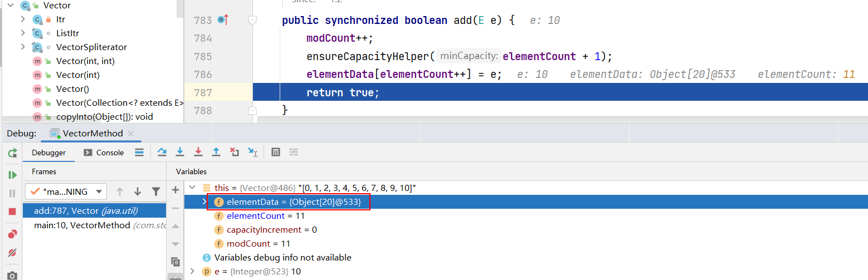This screenshot has width=868, height=280.
Task: Open View Breakpoints dialog
Action: pyautogui.click(x=12, y=234)
